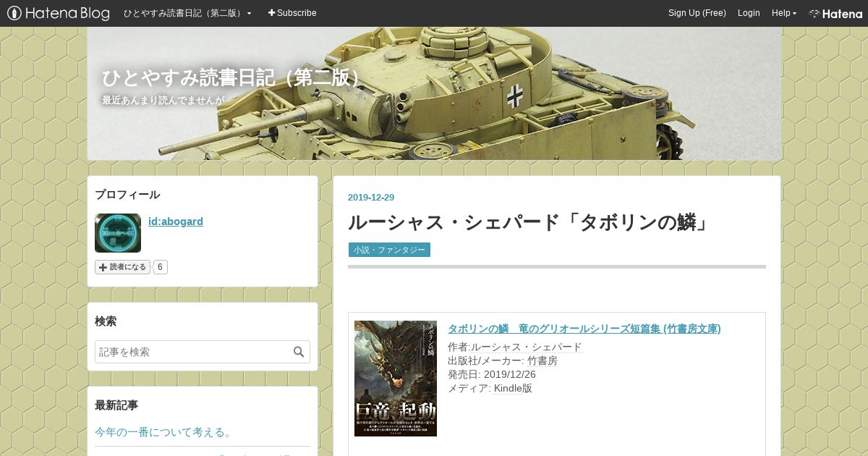Image resolution: width=868 pixels, height=456 pixels.
Task: Click the abogard profile avatar image
Action: 118,233
